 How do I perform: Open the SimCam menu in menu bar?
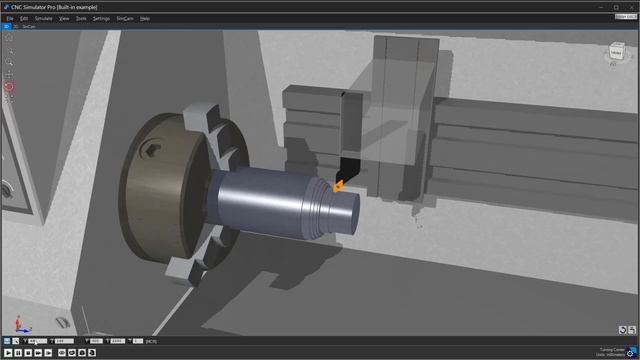click(x=124, y=19)
